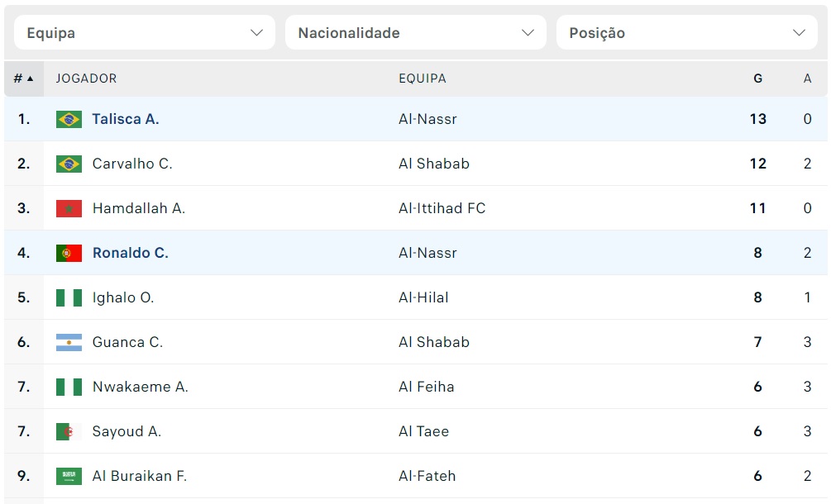Click the Brazil flag beside Carvalho C.
The image size is (831, 504).
(x=69, y=164)
